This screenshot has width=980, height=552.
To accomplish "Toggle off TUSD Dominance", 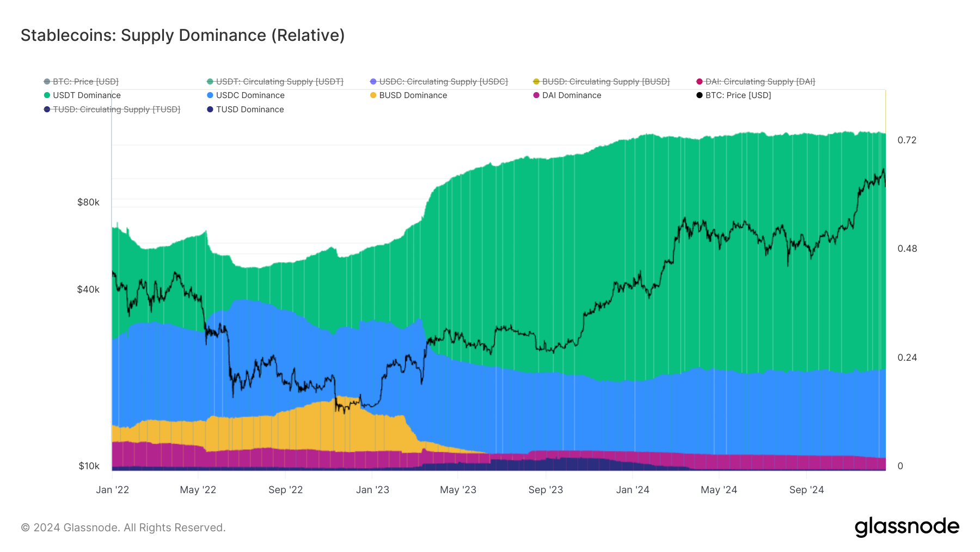I will (x=250, y=109).
